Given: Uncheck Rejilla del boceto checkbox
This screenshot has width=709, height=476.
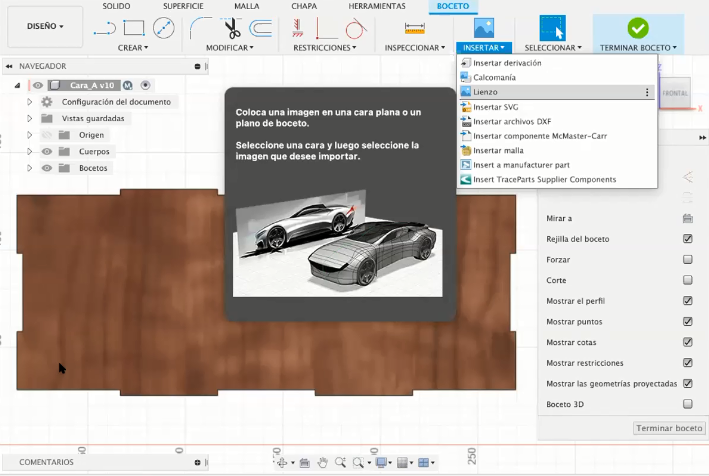Looking at the screenshot, I should [687, 239].
